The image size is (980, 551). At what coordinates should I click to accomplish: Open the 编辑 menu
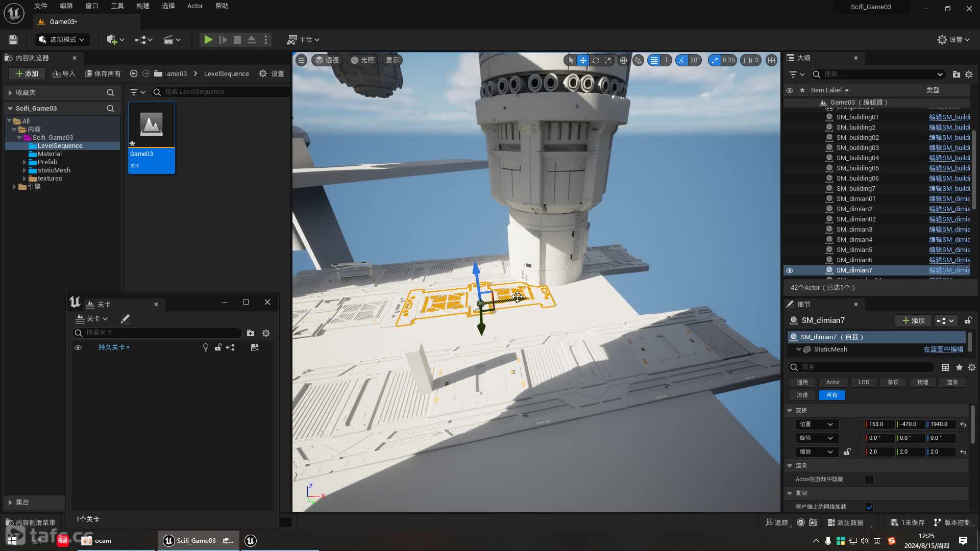tap(66, 6)
